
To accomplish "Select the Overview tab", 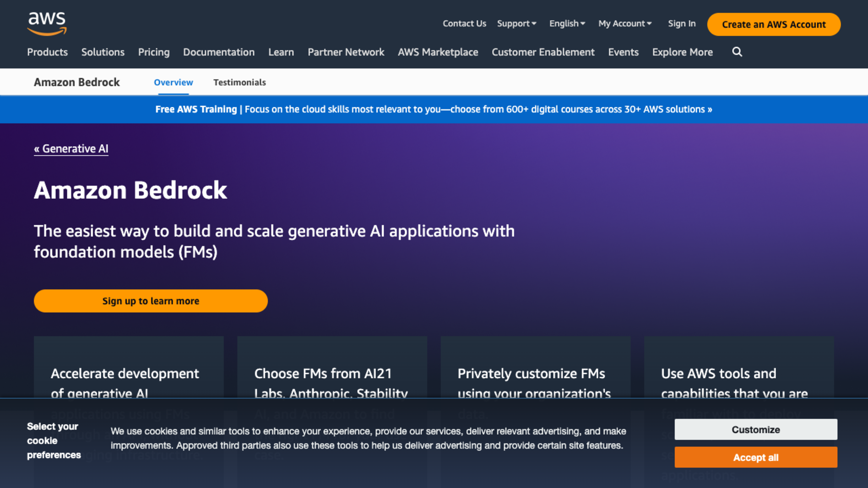I will click(173, 82).
